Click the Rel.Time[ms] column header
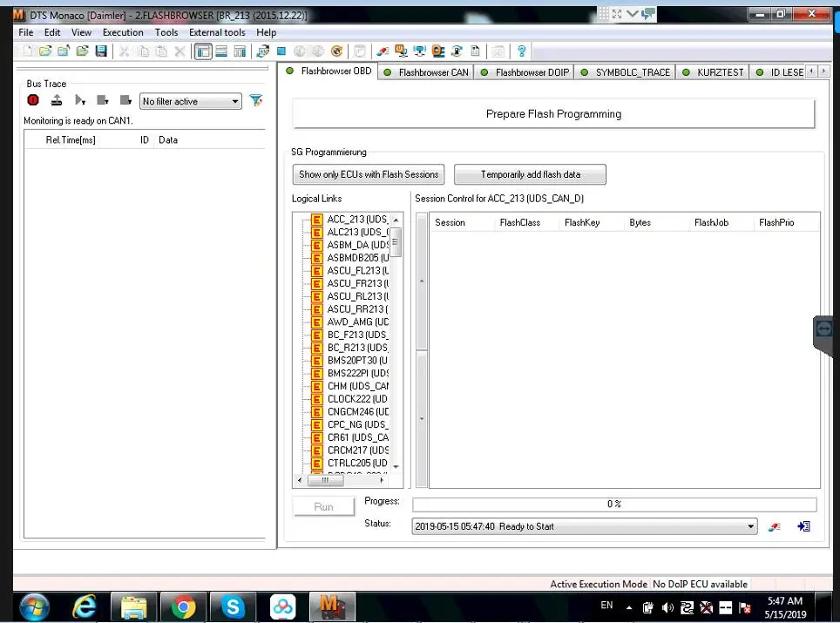Viewport: 840px width, 623px height. pyautogui.click(x=71, y=139)
